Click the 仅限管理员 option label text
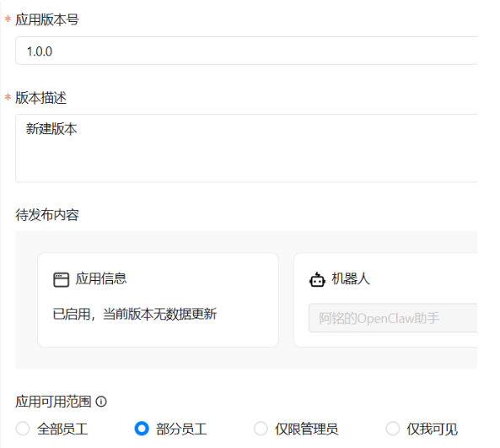Image resolution: width=500 pixels, height=448 pixels. point(306,429)
